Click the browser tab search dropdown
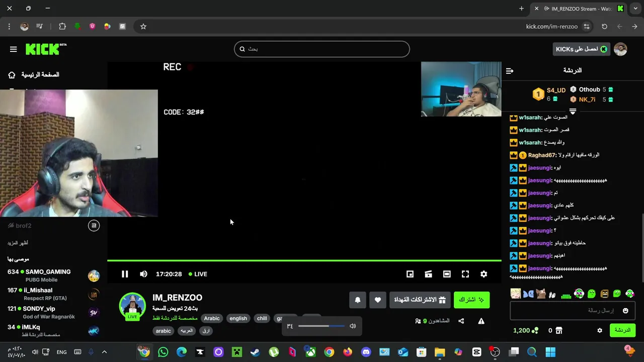Image resolution: width=644 pixels, height=362 pixels. (635, 9)
